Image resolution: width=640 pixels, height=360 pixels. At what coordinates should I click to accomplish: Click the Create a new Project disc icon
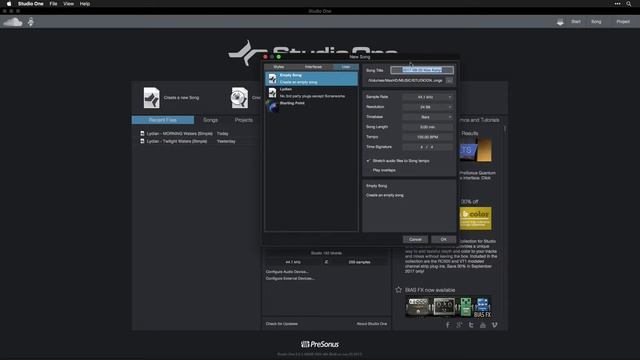click(240, 98)
